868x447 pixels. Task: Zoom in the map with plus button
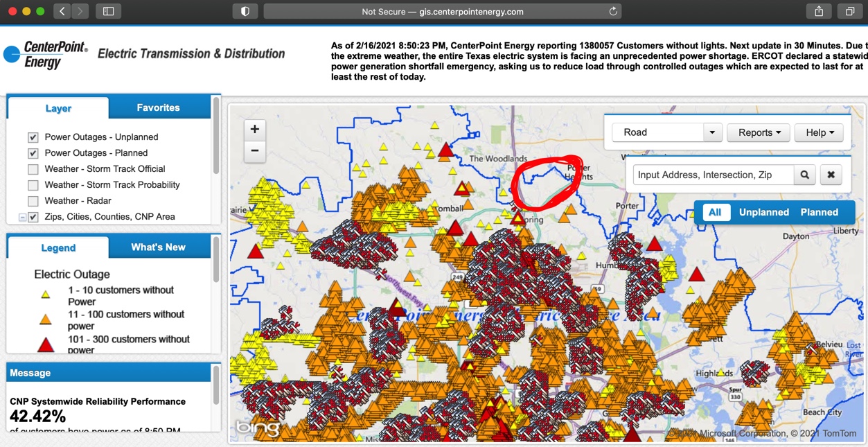255,129
